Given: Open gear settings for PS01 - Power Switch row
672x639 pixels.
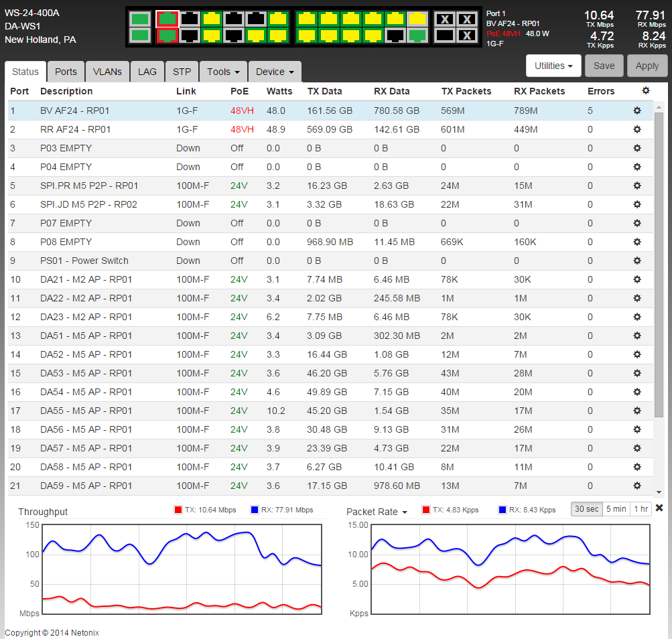Looking at the screenshot, I should click(x=637, y=261).
